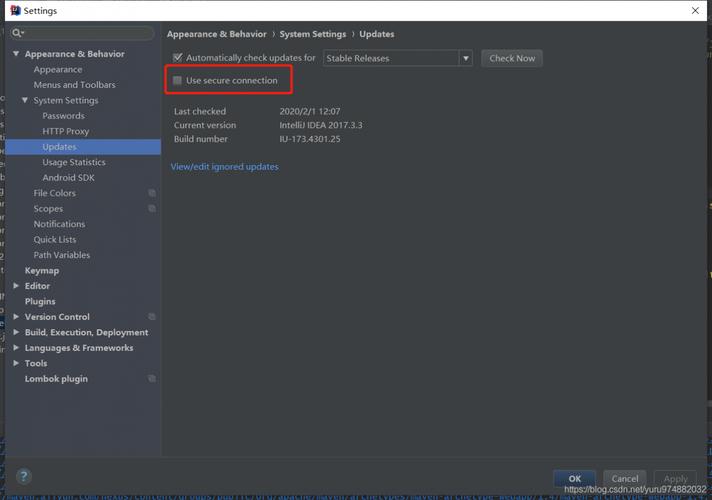Open the Plugins settings page
Viewport: 712px width, 500px height.
[x=40, y=302]
